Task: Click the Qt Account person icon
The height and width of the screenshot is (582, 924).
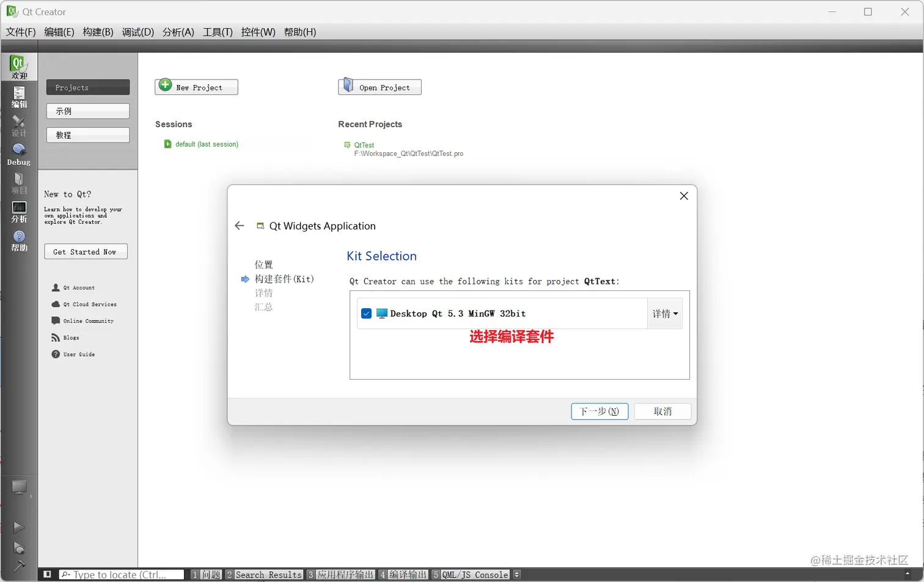Action: [x=56, y=287]
